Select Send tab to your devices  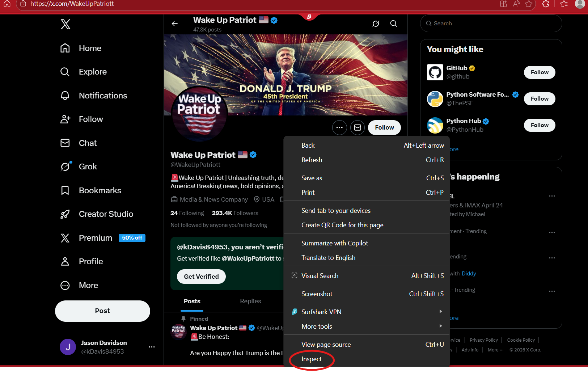point(367,210)
